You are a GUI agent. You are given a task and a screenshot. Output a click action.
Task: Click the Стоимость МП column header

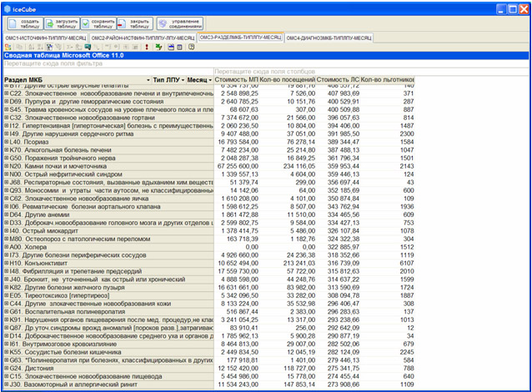[237, 80]
